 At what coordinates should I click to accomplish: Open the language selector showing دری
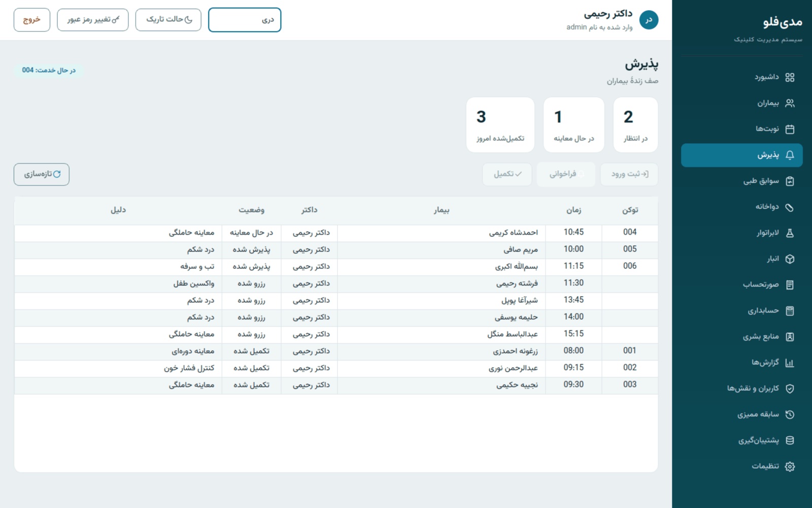coord(245,20)
